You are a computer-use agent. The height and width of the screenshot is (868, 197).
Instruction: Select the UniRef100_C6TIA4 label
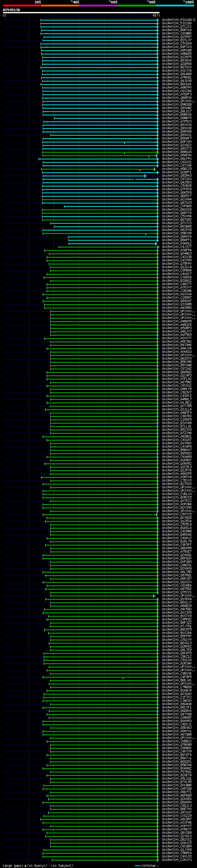point(177,165)
